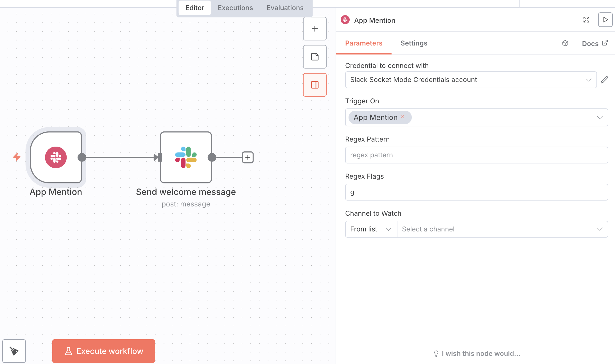Viewport: 615px width, 364px height.
Task: Expand the Trigger On dropdown
Action: click(x=600, y=117)
